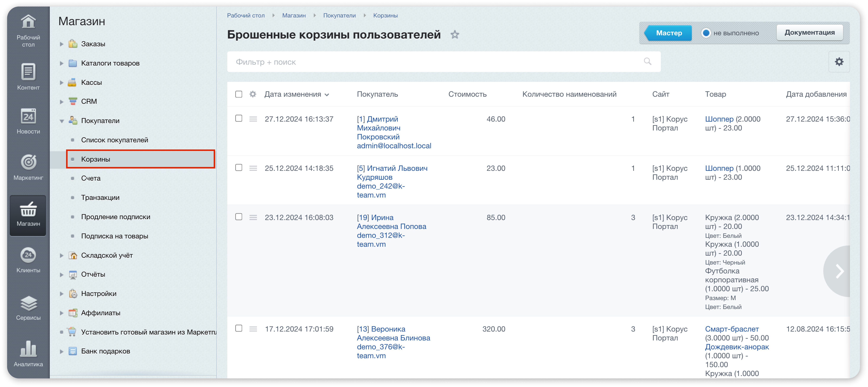Expand the Отчёты tree node
Viewport: 868px width, 387px height.
point(62,274)
